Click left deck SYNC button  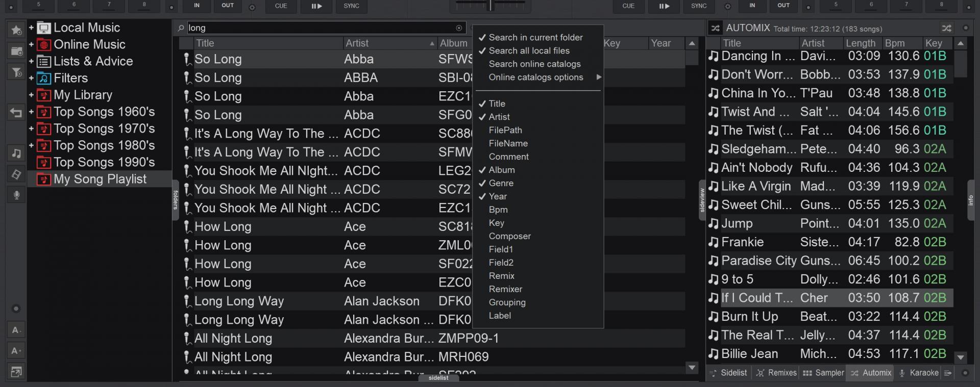tap(351, 6)
